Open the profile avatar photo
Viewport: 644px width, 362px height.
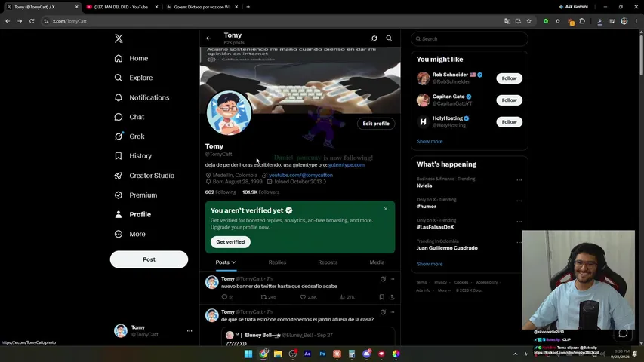(x=229, y=113)
